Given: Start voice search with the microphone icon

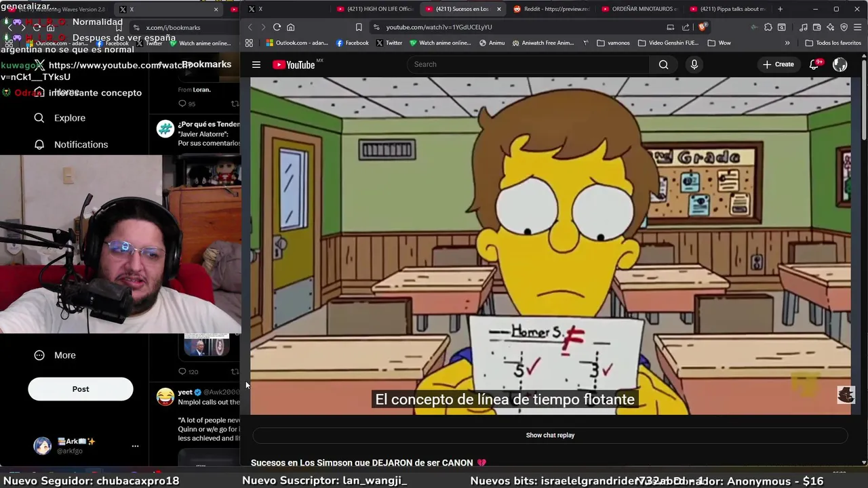Looking at the screenshot, I should point(694,64).
